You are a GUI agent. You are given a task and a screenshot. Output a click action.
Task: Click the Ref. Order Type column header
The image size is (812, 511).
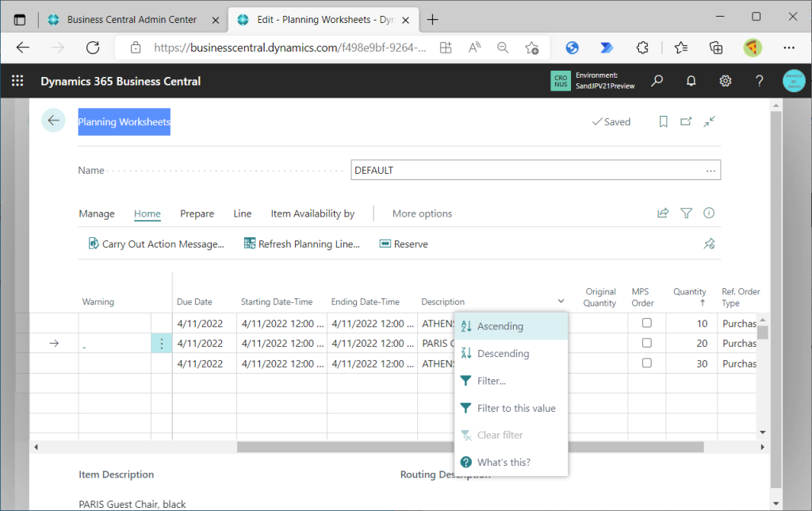click(x=741, y=297)
